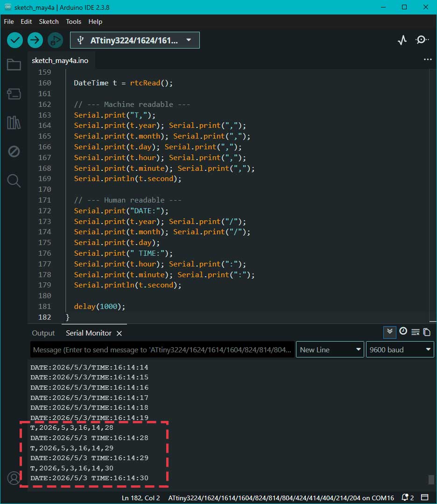Click the Machine readable comment line

[132, 104]
